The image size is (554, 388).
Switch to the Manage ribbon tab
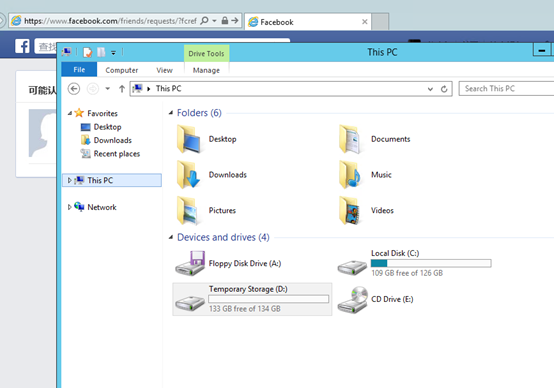click(x=206, y=70)
